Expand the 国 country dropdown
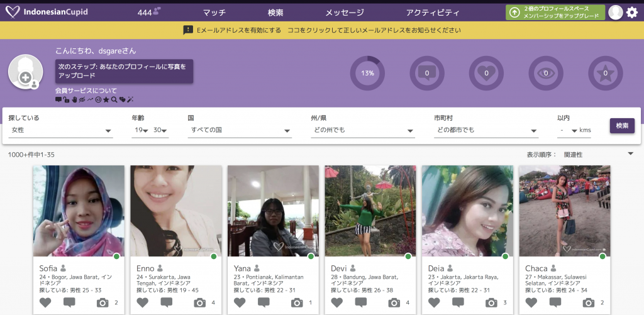 (240, 130)
